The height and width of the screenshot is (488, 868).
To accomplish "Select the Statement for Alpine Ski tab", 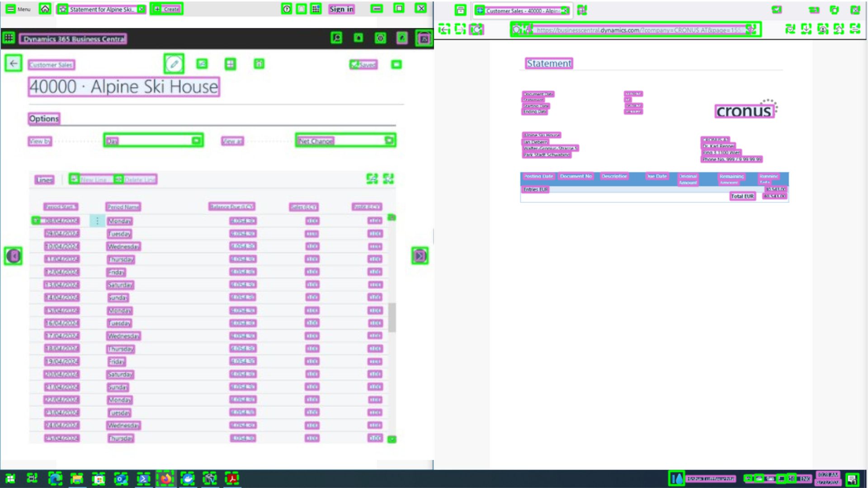I will 101,9.
